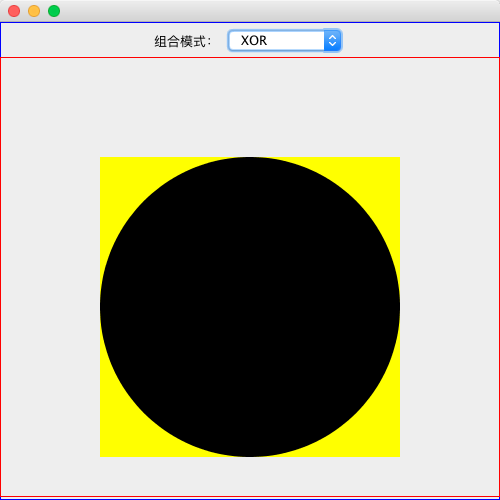Minimize the window with yellow button
The width and height of the screenshot is (500, 500).
point(34,11)
